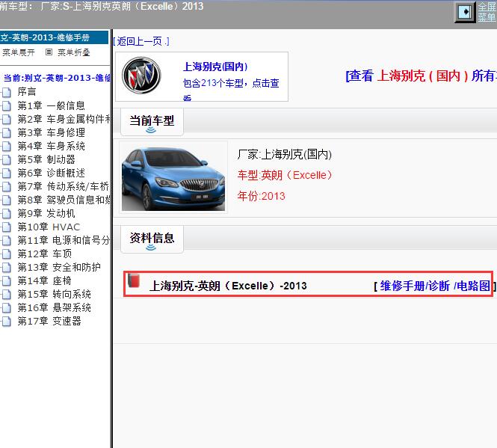Screen dimensions: 497x448
Task: Open 第9章 发动机 chapter
Action: click(46, 213)
